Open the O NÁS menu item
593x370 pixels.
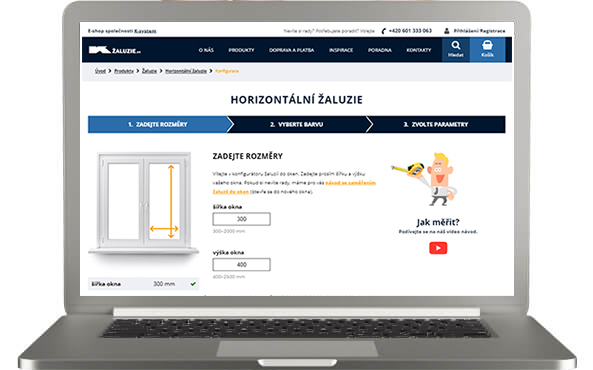coord(206,50)
